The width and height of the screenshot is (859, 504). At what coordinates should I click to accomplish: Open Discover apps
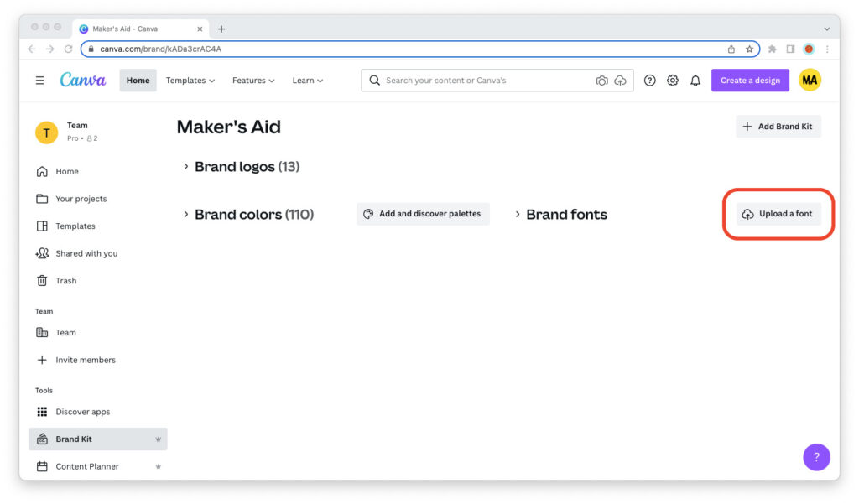pos(97,412)
